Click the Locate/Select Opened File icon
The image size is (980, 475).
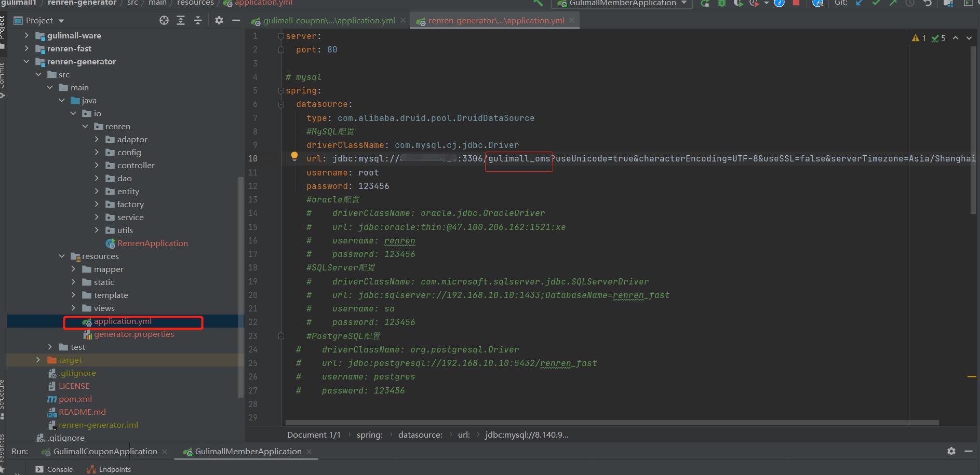pyautogui.click(x=164, y=20)
